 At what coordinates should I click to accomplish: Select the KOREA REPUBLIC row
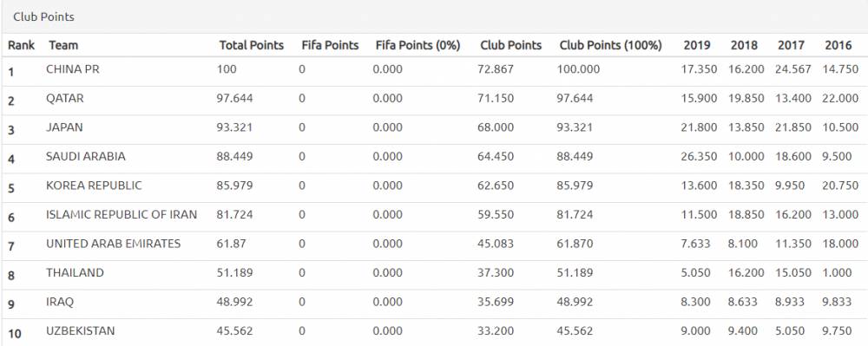pos(434,187)
